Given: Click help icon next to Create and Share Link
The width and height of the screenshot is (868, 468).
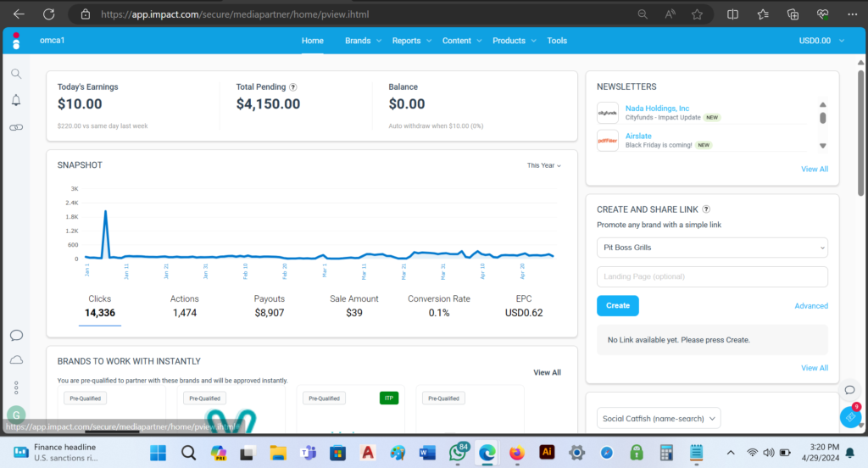Looking at the screenshot, I should click(706, 209).
